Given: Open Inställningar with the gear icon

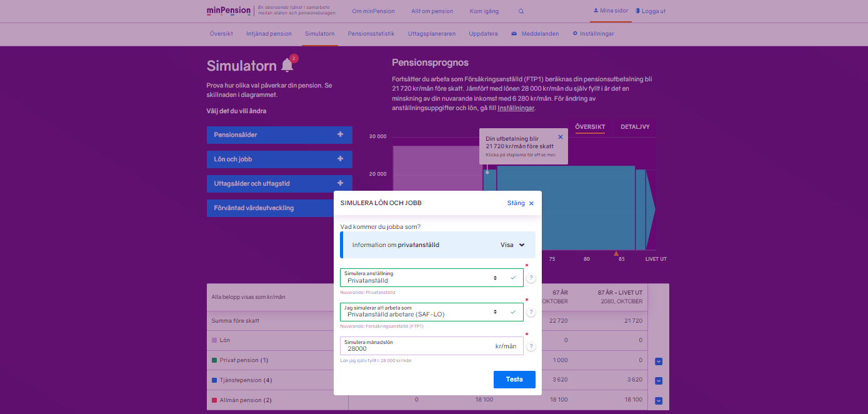Looking at the screenshot, I should (593, 34).
